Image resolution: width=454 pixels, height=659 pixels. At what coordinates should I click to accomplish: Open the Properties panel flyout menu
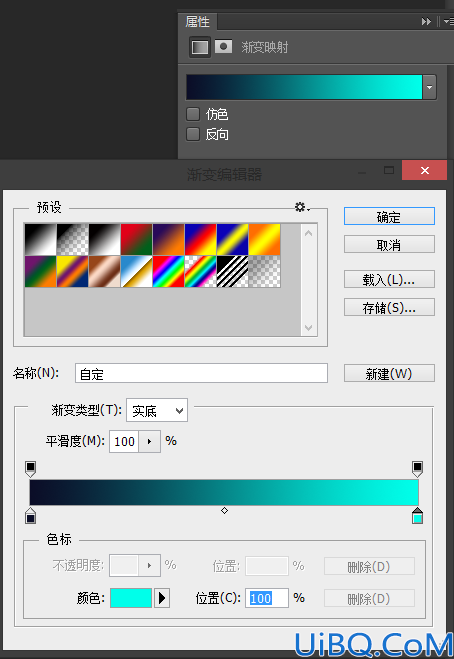point(449,21)
